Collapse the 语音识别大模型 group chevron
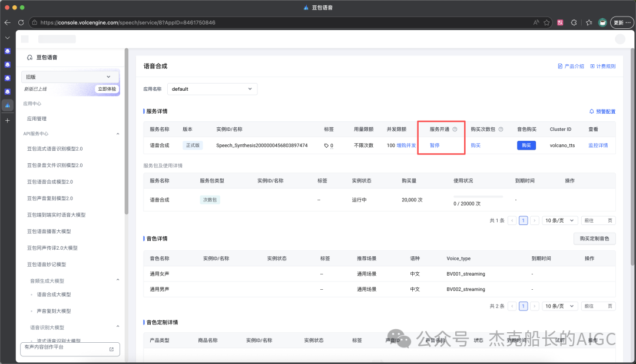636x364 pixels. tap(118, 326)
